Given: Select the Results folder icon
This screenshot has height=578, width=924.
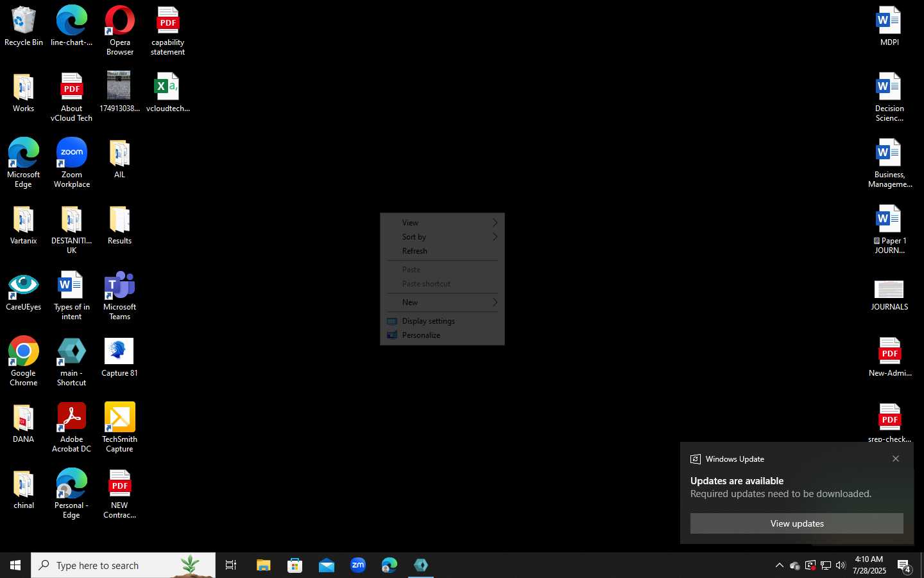Looking at the screenshot, I should (119, 225).
